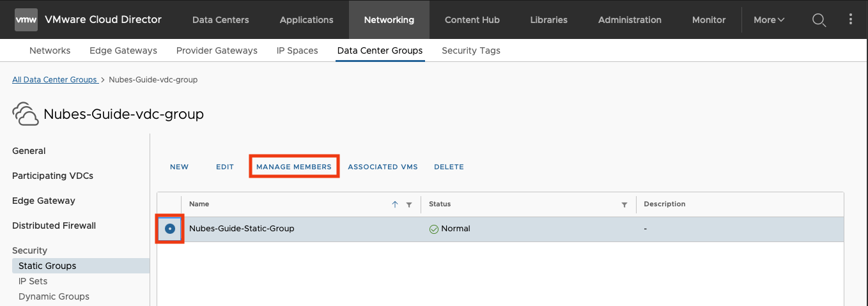Open General in the sidebar
This screenshot has height=306, width=868.
click(29, 151)
